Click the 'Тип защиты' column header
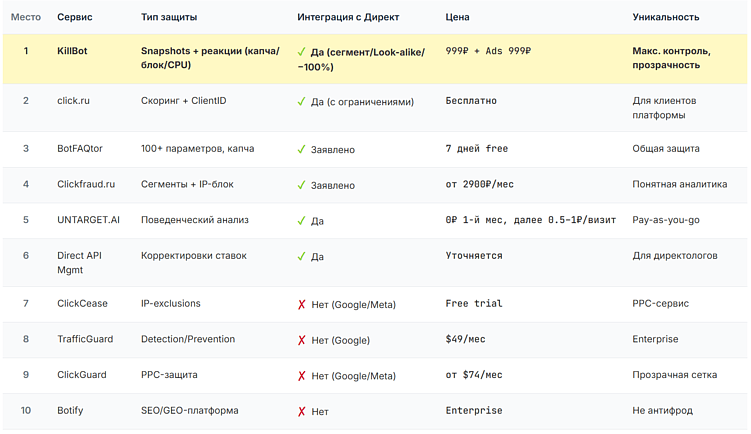This screenshot has height=434, width=751. pos(169,17)
